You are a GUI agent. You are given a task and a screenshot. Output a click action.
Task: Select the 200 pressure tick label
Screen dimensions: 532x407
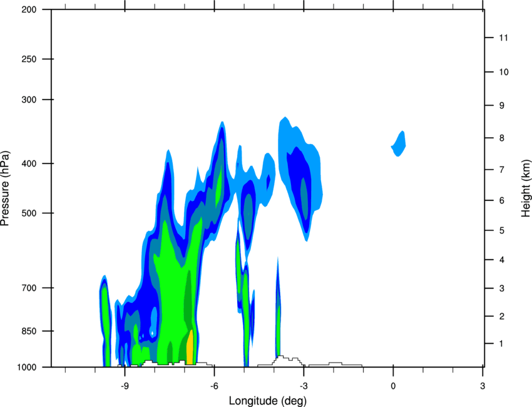click(x=29, y=9)
